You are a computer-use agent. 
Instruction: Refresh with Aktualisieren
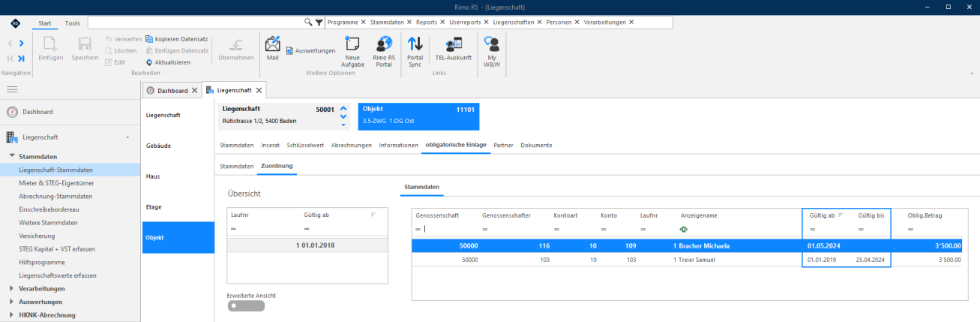(168, 62)
